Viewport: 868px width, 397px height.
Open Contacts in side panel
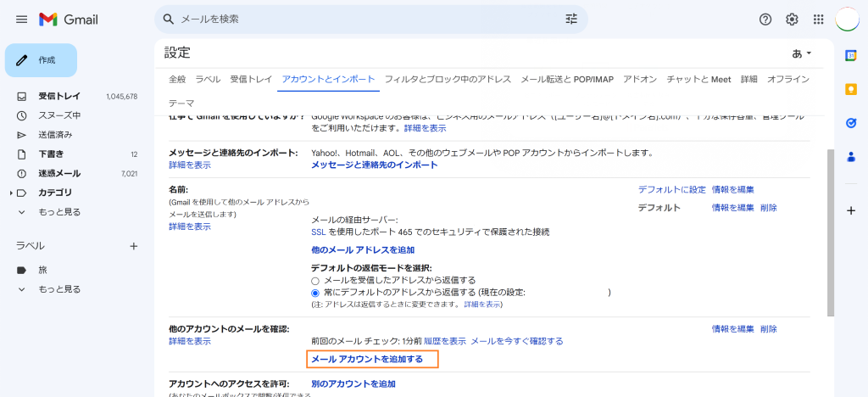tap(851, 157)
